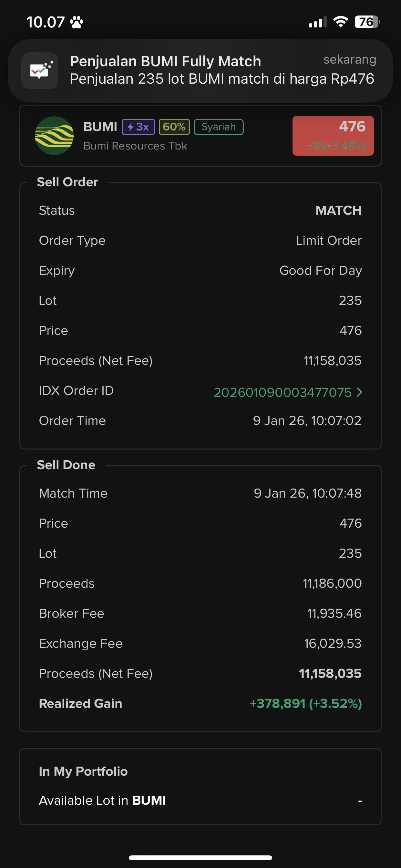The image size is (401, 868).
Task: Open the BUMI company logo
Action: pyautogui.click(x=54, y=135)
